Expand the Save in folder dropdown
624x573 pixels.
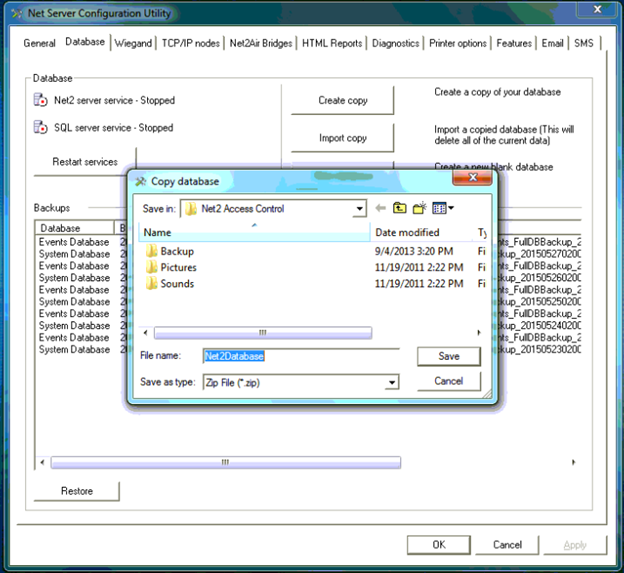[x=359, y=209]
